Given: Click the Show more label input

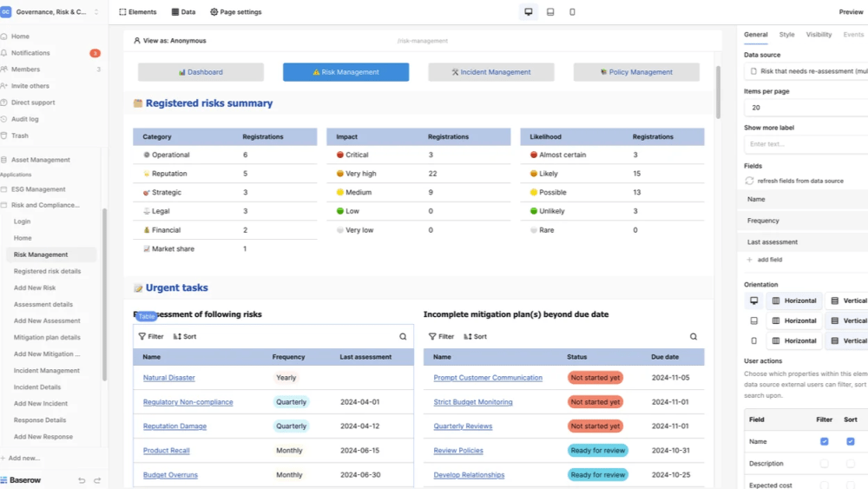Looking at the screenshot, I should (806, 144).
